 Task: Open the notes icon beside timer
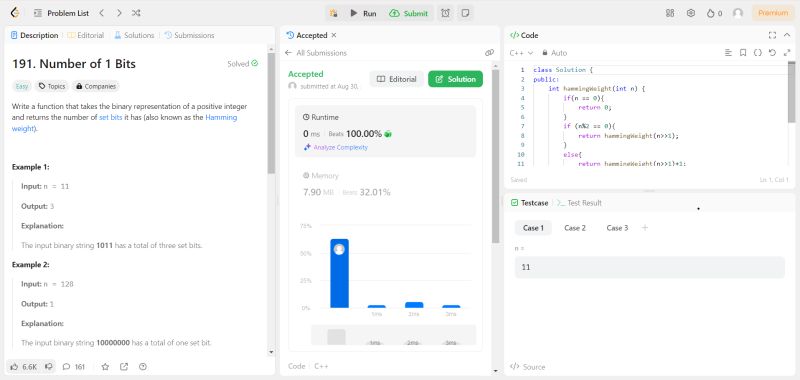[465, 13]
